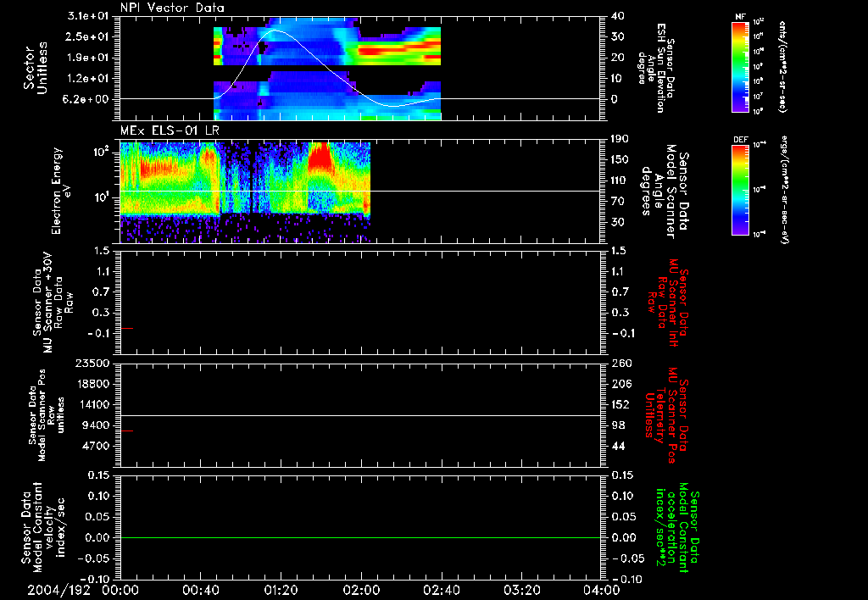Click the '2004/192' date label
This screenshot has width=868, height=600.
tap(58, 590)
